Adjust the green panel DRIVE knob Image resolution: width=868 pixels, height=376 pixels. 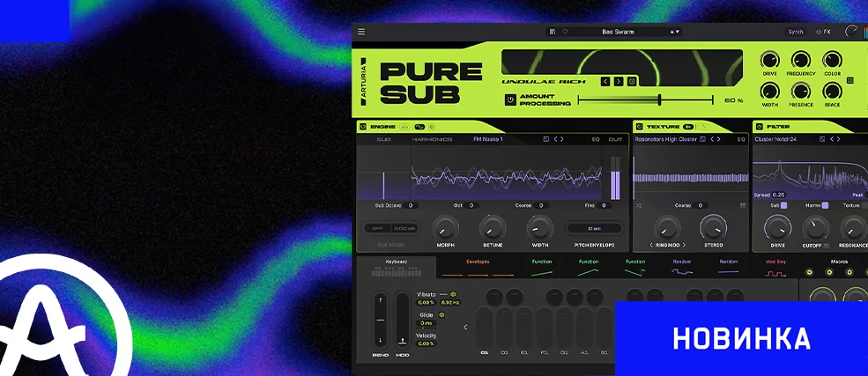(x=769, y=60)
